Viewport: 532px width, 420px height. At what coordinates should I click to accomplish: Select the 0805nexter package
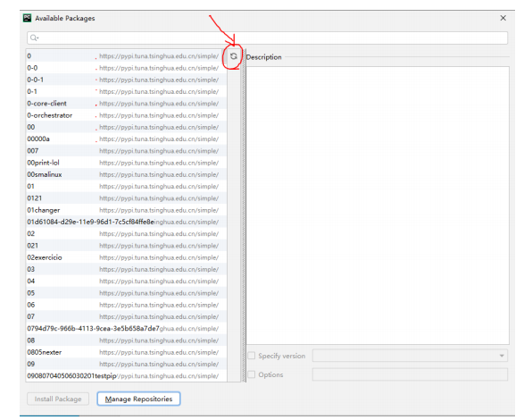pyautogui.click(x=126, y=352)
